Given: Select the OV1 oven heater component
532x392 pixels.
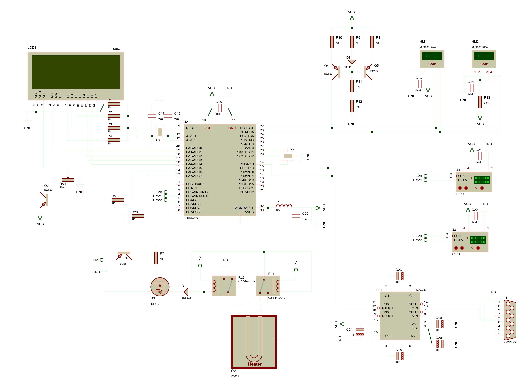Looking at the screenshot, I should point(254,342).
